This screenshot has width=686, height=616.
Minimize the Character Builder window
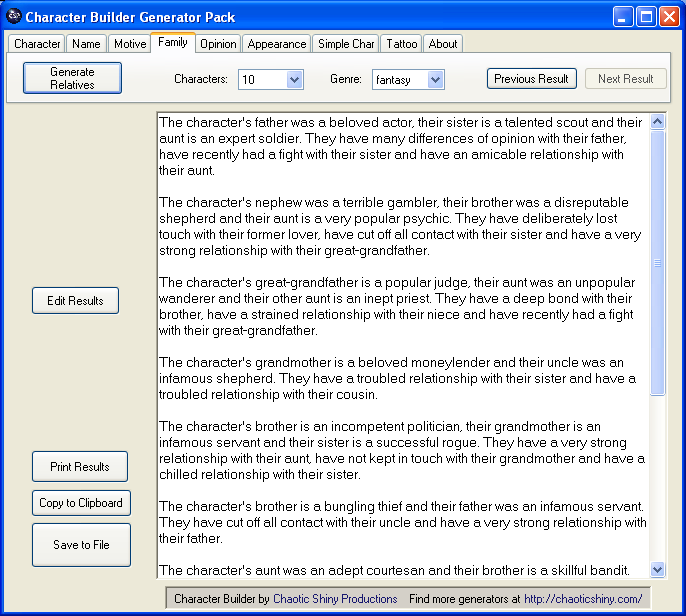[x=623, y=17]
